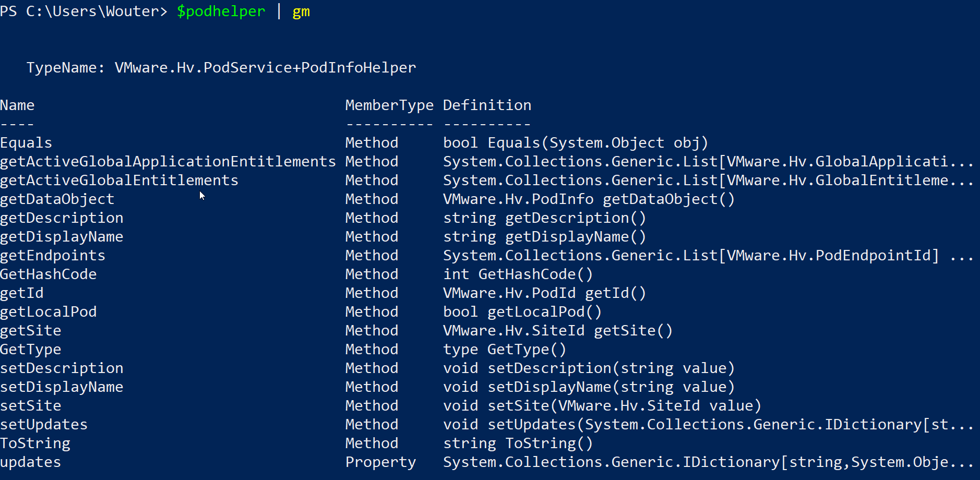Click Method in the ToString row
Viewport: 980px width, 480px height.
pyautogui.click(x=372, y=443)
